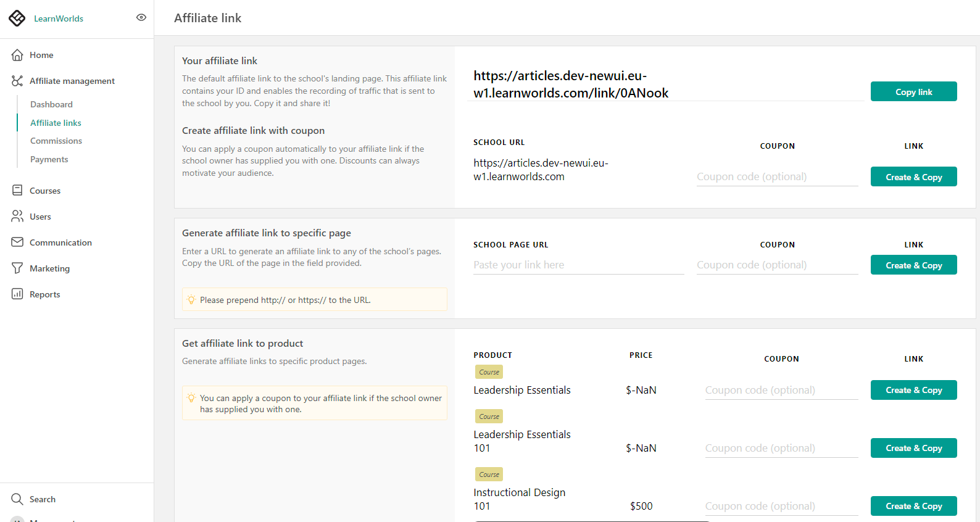980x522 pixels.
Task: Open the Commissions page
Action: pyautogui.click(x=56, y=141)
